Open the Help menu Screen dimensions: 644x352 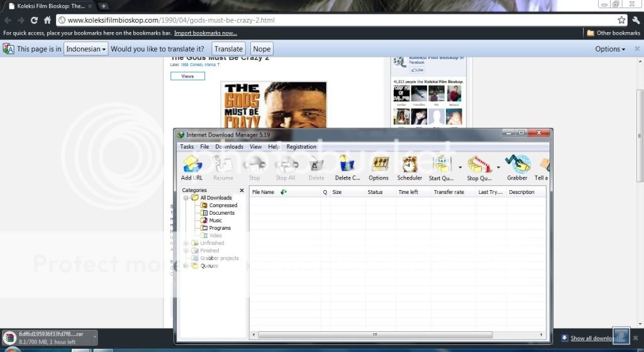point(274,146)
